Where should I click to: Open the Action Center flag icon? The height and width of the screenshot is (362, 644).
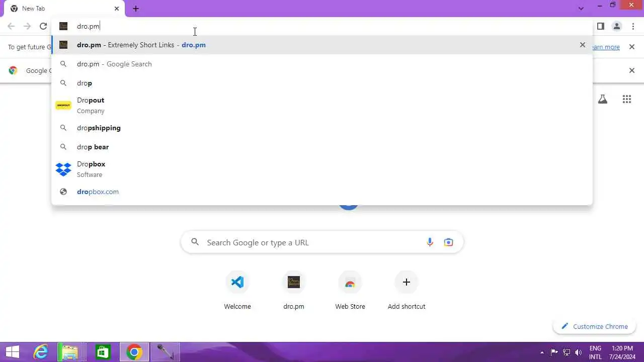pyautogui.click(x=554, y=352)
